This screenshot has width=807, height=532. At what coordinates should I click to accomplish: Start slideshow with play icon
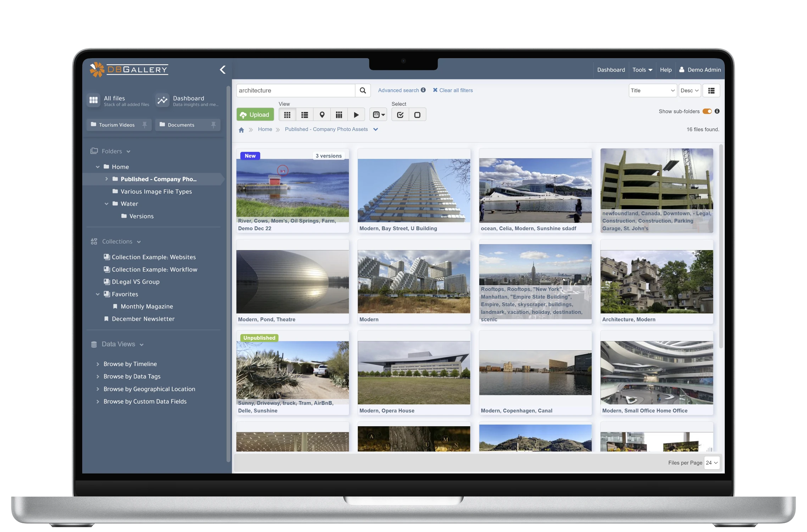pos(356,115)
